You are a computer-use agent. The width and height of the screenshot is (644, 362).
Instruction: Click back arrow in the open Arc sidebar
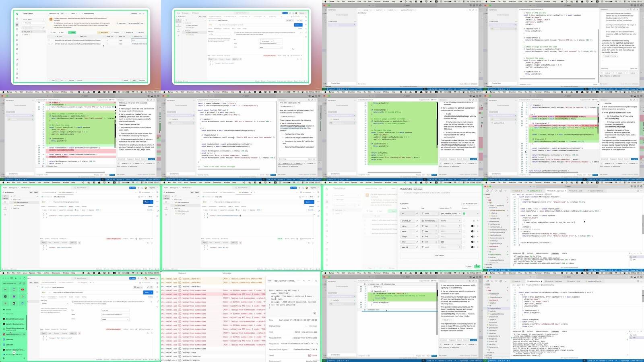point(16,278)
